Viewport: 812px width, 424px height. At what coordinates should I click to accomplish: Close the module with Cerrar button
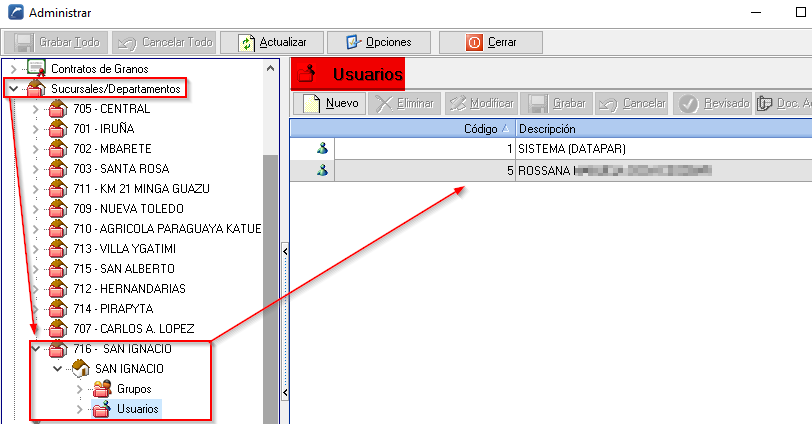[491, 42]
